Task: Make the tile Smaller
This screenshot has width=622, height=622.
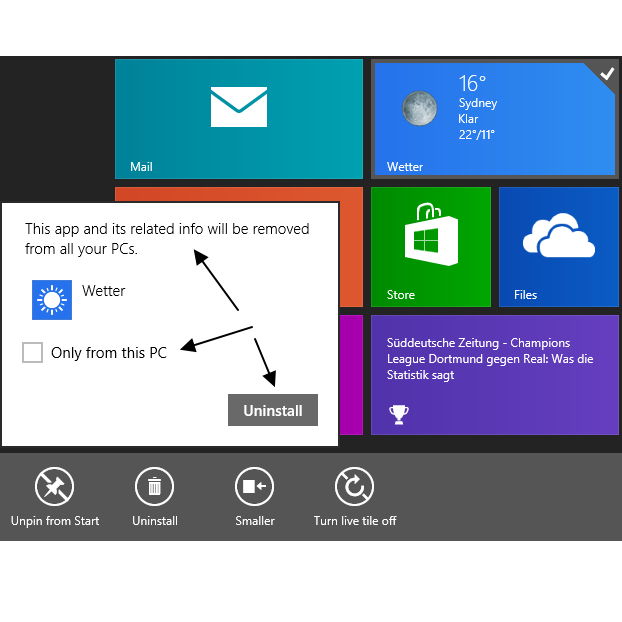Action: tap(254, 486)
